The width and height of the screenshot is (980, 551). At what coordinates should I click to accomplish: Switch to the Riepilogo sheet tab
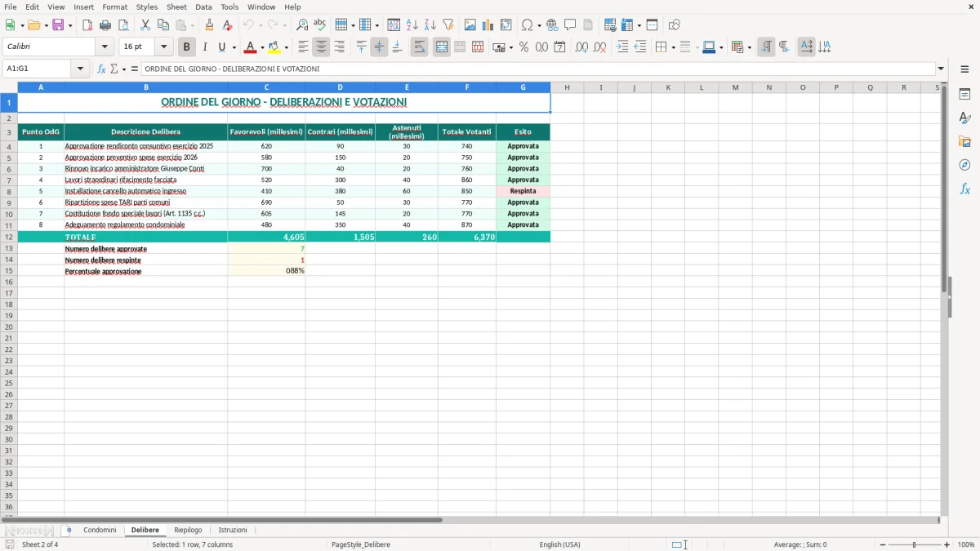click(188, 530)
